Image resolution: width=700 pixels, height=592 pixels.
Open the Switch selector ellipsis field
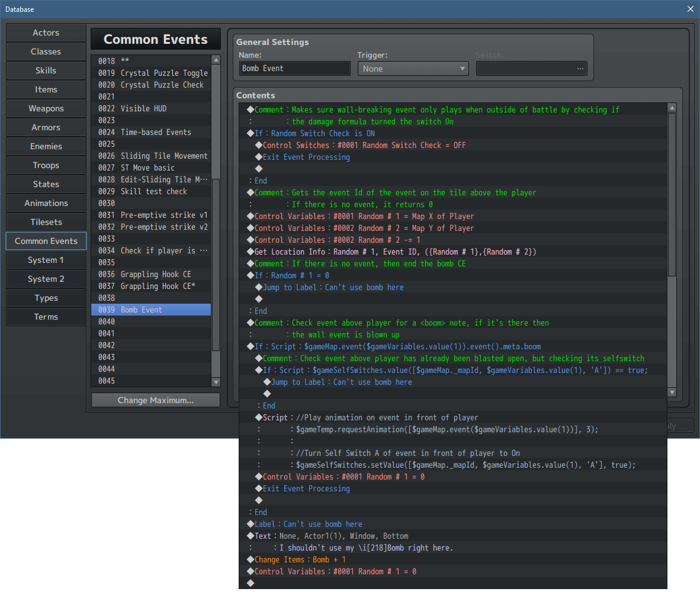tap(531, 69)
